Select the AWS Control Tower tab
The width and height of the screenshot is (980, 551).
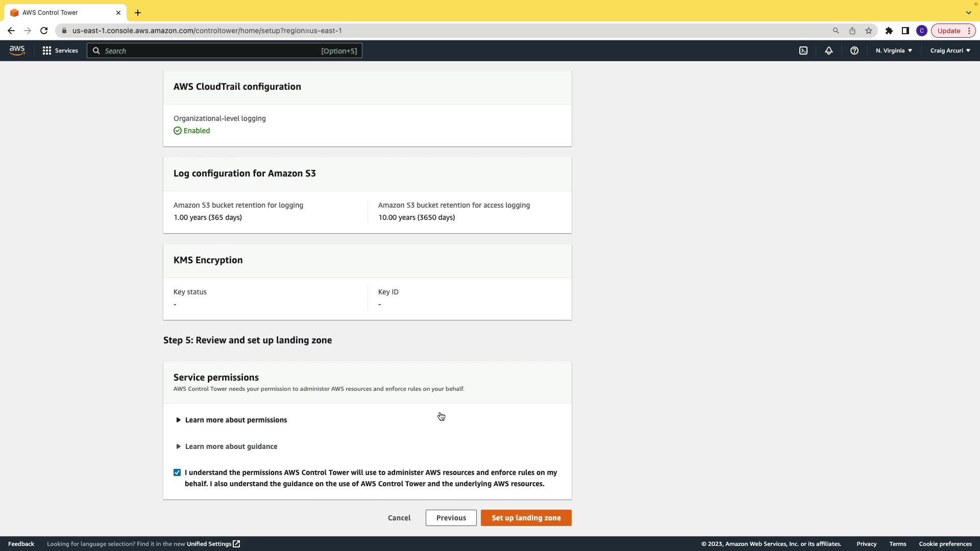click(x=61, y=12)
